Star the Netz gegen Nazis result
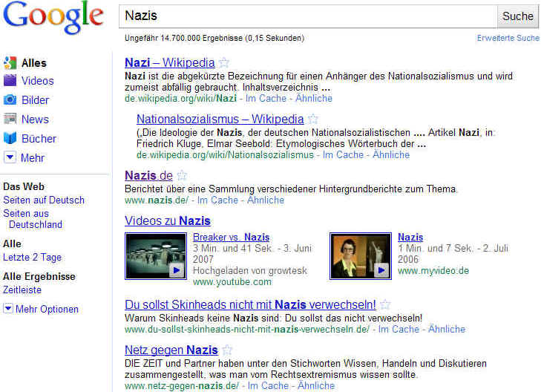Image resolution: width=544 pixels, height=392 pixels. (227, 350)
